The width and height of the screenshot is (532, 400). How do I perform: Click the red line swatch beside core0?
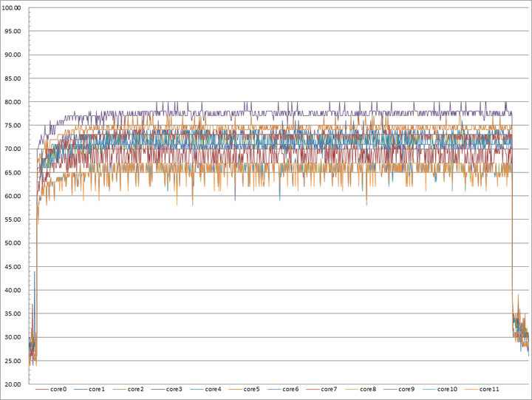click(x=42, y=390)
